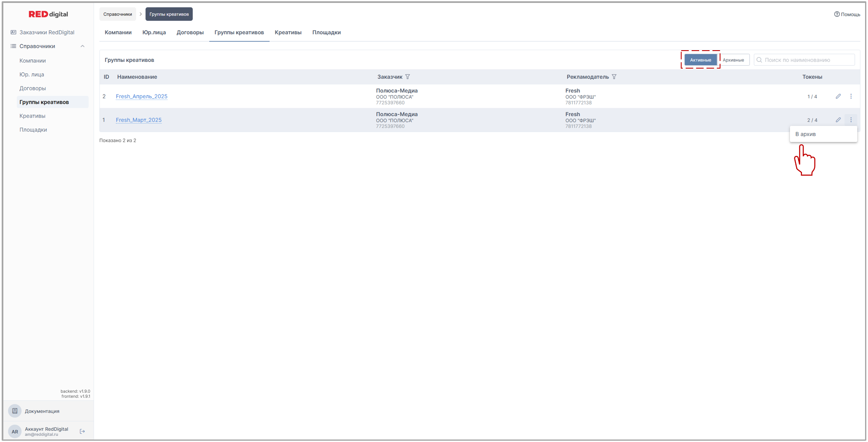
Task: Click the RED digital logo
Action: [x=48, y=14]
